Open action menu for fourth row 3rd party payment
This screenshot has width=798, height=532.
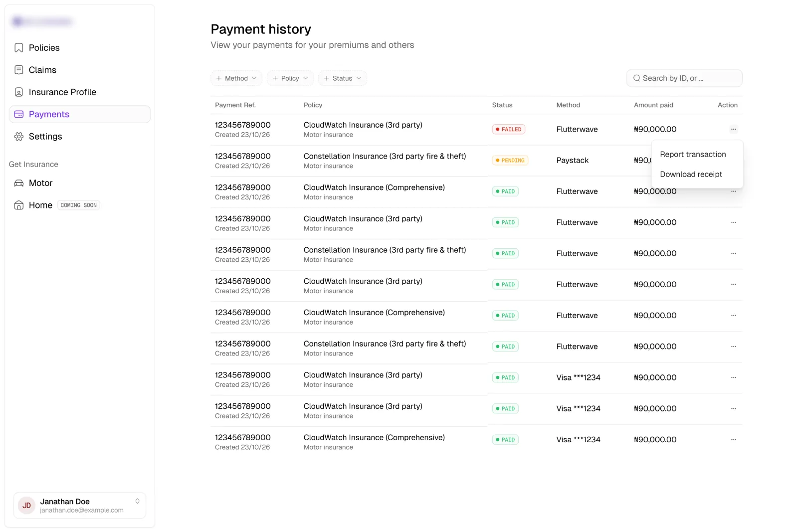(x=734, y=222)
